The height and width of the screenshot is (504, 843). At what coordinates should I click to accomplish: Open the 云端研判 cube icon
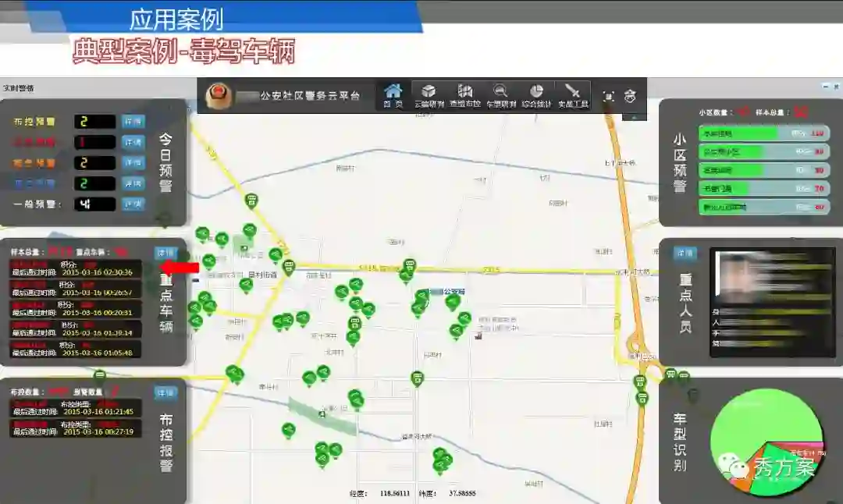pos(429,96)
